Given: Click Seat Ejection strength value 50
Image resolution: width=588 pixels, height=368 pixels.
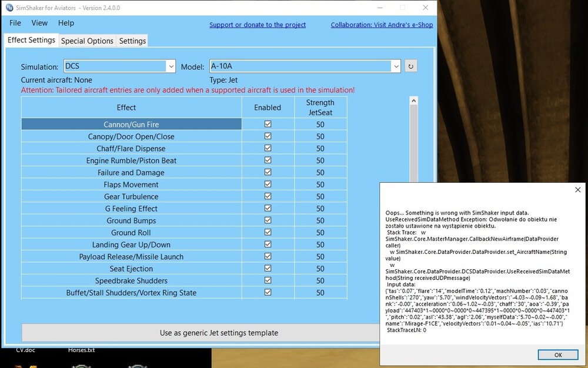Looking at the screenshot, I should [320, 269].
